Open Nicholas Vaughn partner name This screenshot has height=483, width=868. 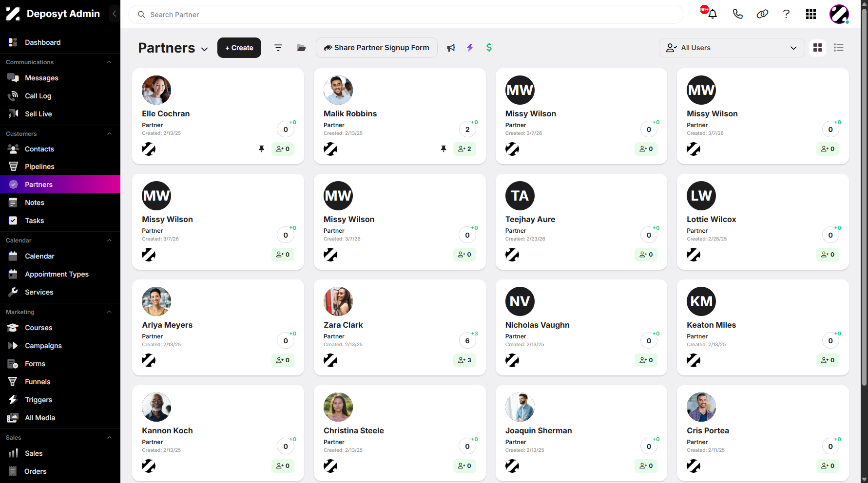(x=537, y=325)
